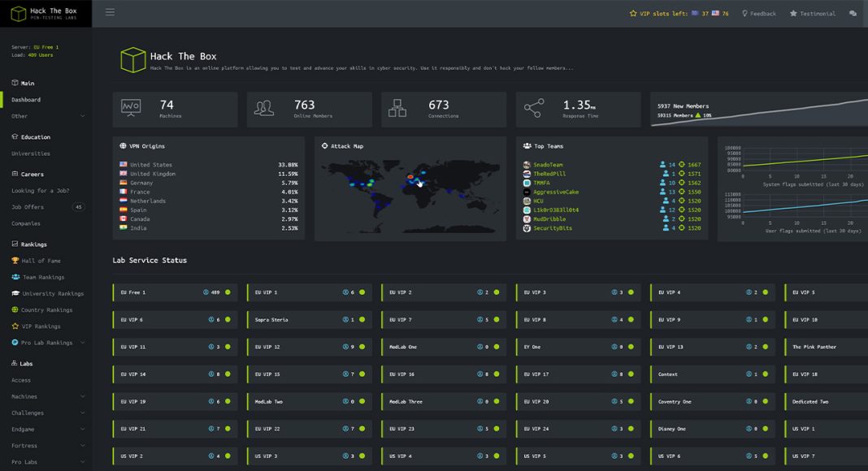Click the green status dot on EU VIP 1

pyautogui.click(x=362, y=292)
